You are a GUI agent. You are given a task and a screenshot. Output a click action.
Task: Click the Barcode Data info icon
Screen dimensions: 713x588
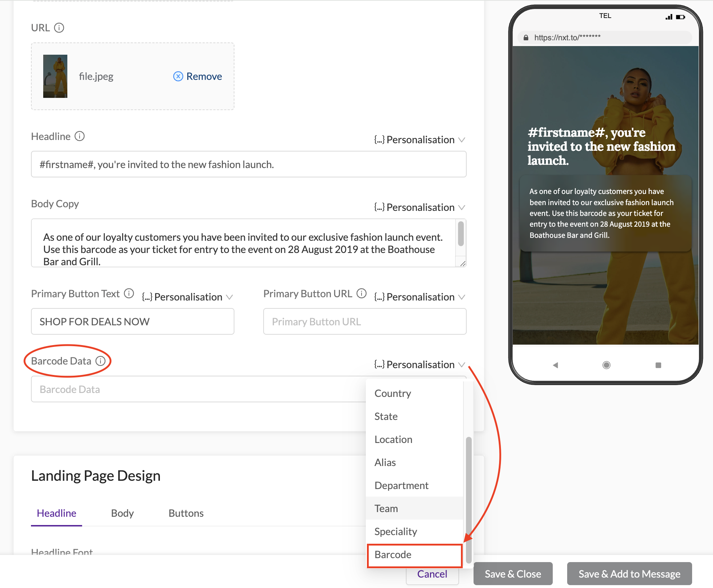point(100,361)
